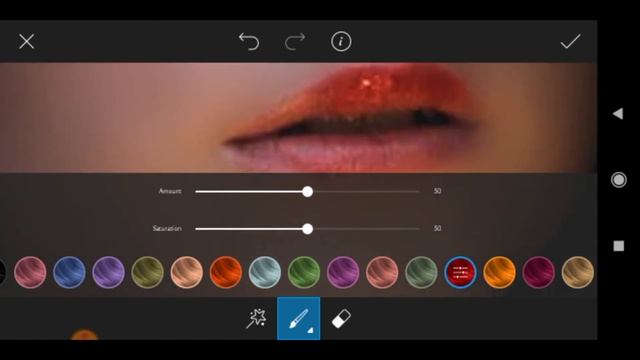Select the golden tan swatch
Viewport: 640px width, 360px height.
pyautogui.click(x=578, y=272)
